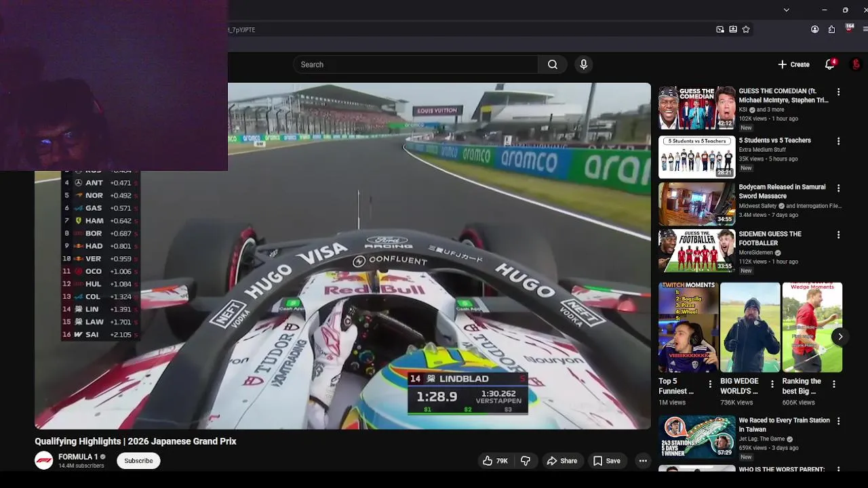Click the Create button
Image resolution: width=868 pixels, height=488 pixels.
pos(793,64)
